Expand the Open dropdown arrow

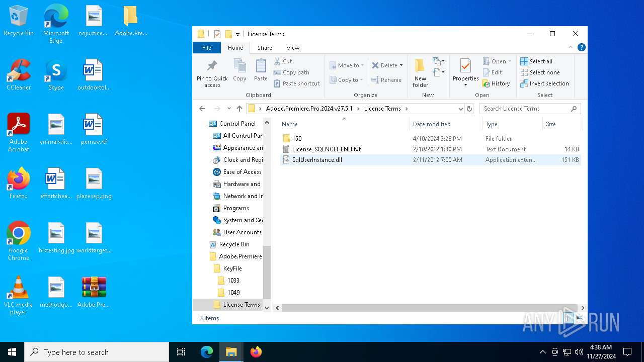pyautogui.click(x=510, y=61)
